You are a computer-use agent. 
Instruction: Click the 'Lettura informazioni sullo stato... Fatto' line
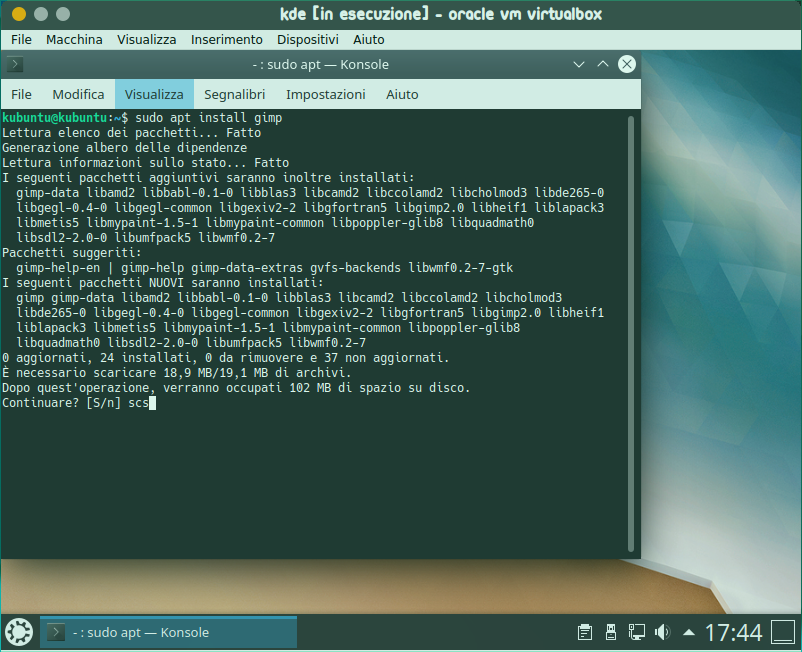tap(146, 163)
